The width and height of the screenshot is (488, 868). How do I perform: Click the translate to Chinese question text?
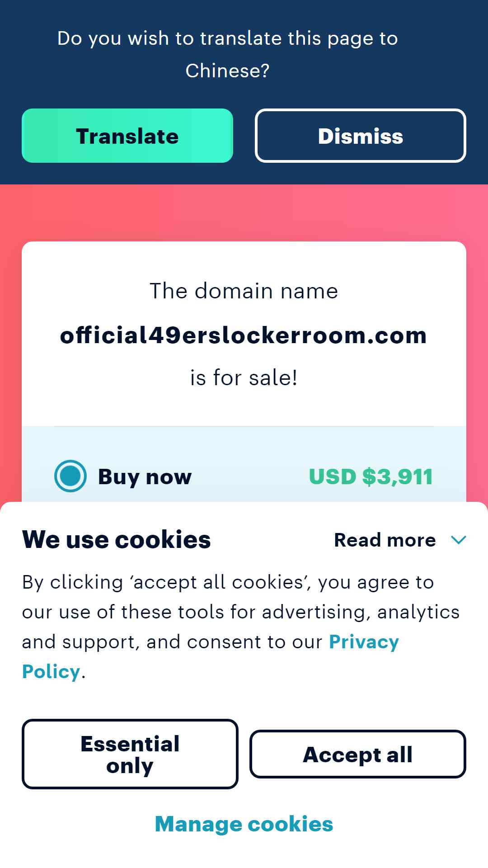(228, 54)
